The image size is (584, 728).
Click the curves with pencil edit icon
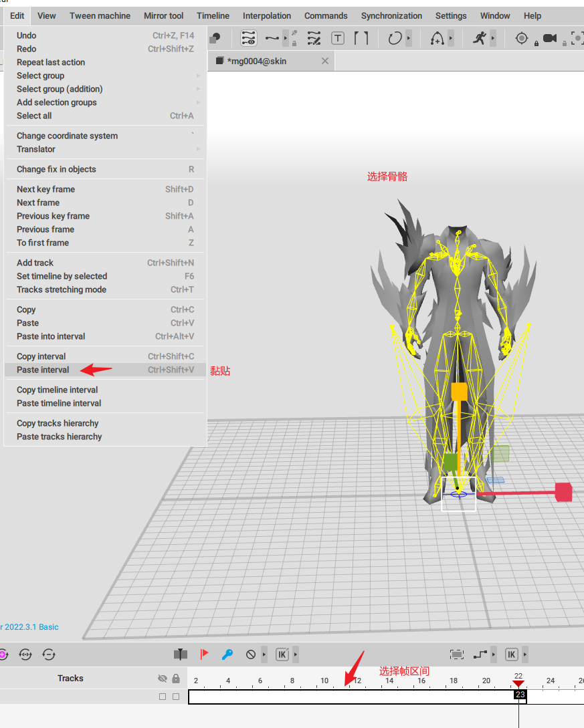tap(314, 38)
